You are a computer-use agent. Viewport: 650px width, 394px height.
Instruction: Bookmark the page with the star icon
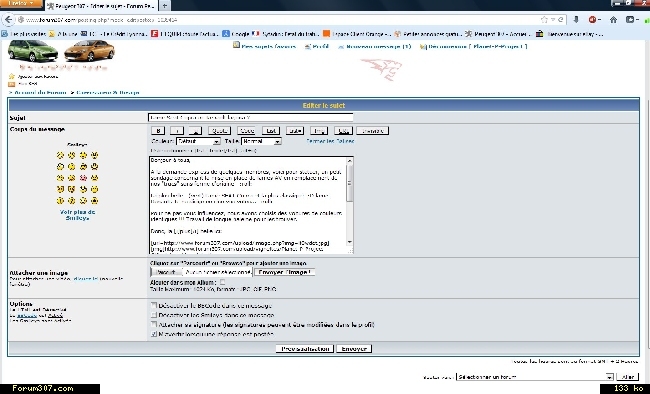pyautogui.click(x=544, y=19)
